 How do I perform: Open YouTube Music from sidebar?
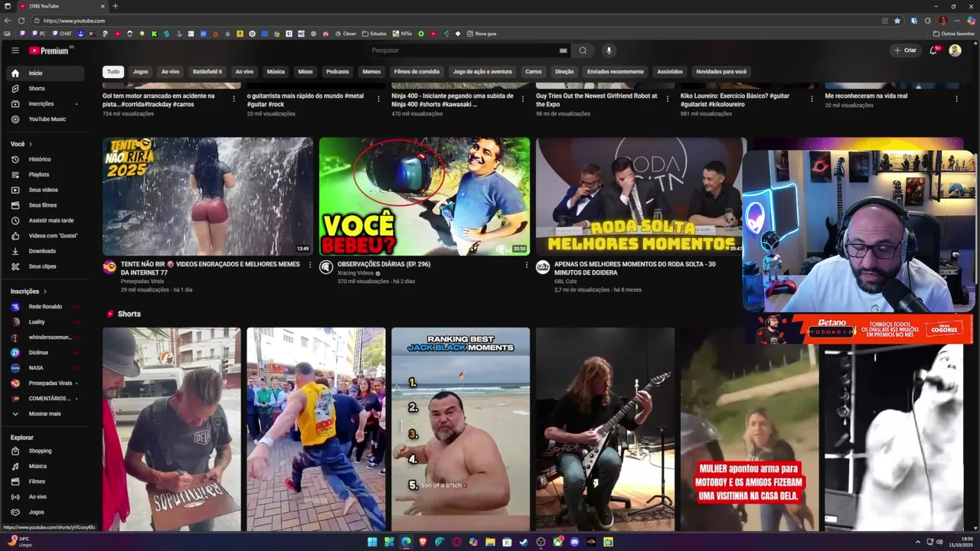pyautogui.click(x=46, y=119)
